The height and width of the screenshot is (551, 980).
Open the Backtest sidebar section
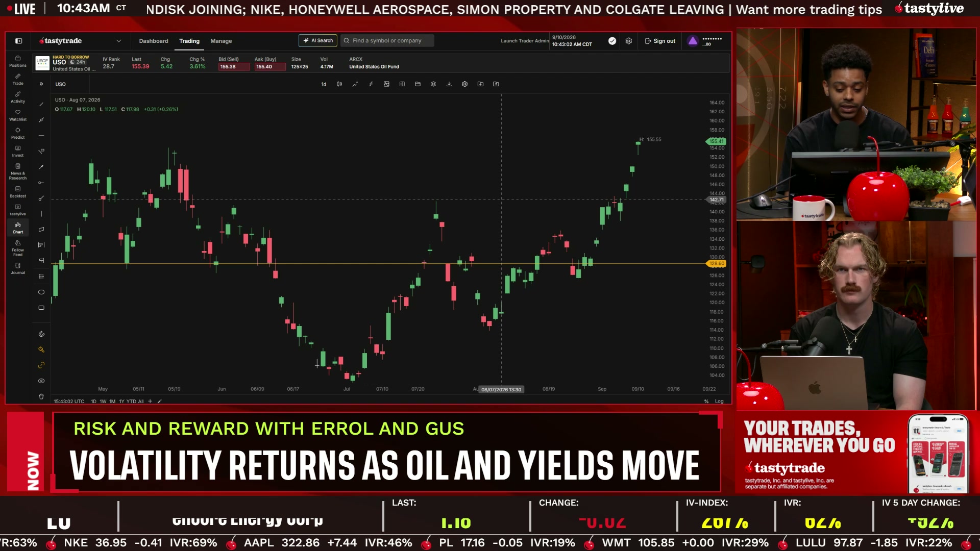click(x=18, y=192)
